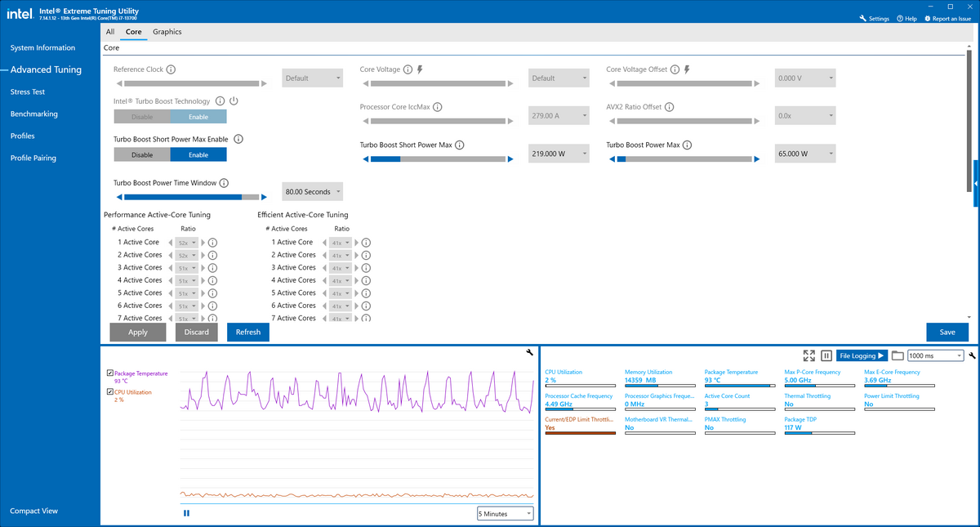Click lightning icon beside Core Voltage Offset
The width and height of the screenshot is (980, 527).
687,69
